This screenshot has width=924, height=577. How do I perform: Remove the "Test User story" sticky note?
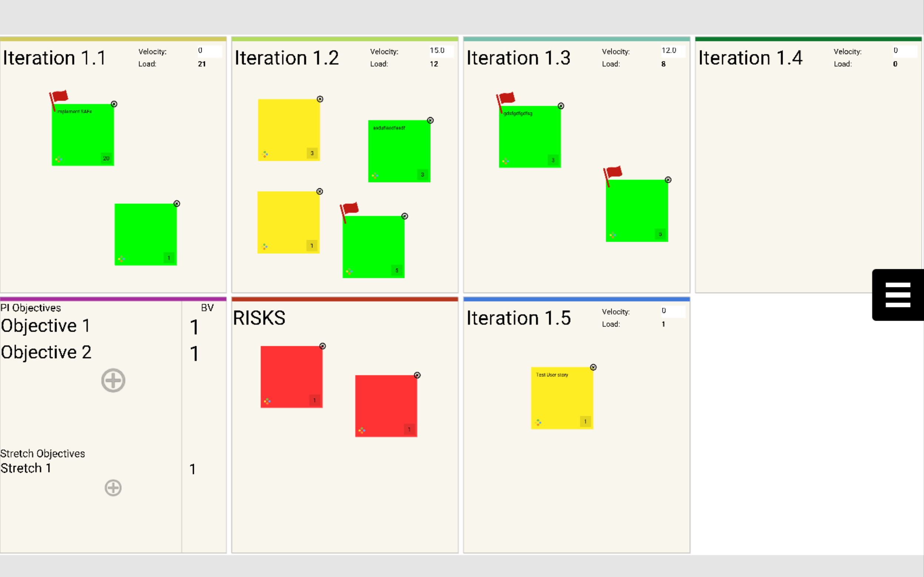(593, 367)
